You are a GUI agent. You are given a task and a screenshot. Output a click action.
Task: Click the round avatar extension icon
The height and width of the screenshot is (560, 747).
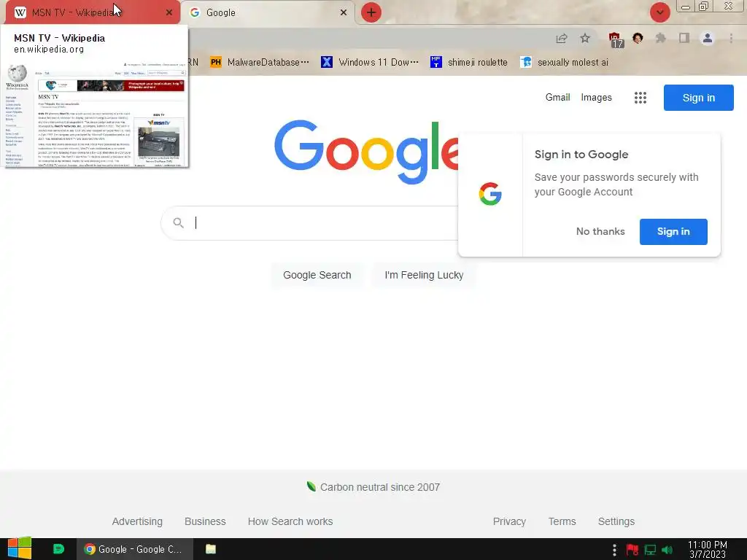[x=638, y=38]
